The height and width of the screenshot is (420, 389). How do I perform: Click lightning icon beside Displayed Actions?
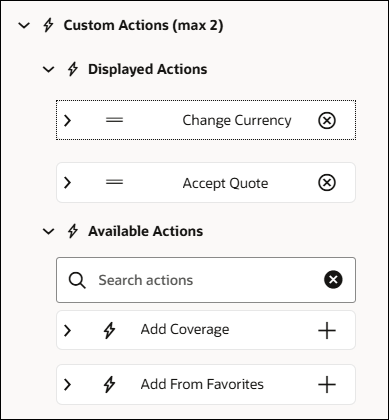click(x=73, y=69)
